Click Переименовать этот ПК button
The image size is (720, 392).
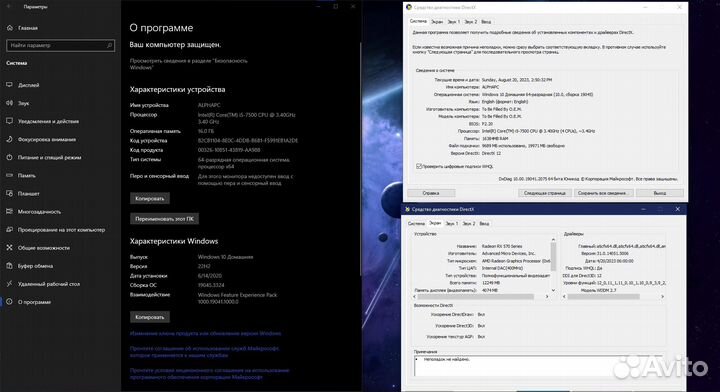164,218
